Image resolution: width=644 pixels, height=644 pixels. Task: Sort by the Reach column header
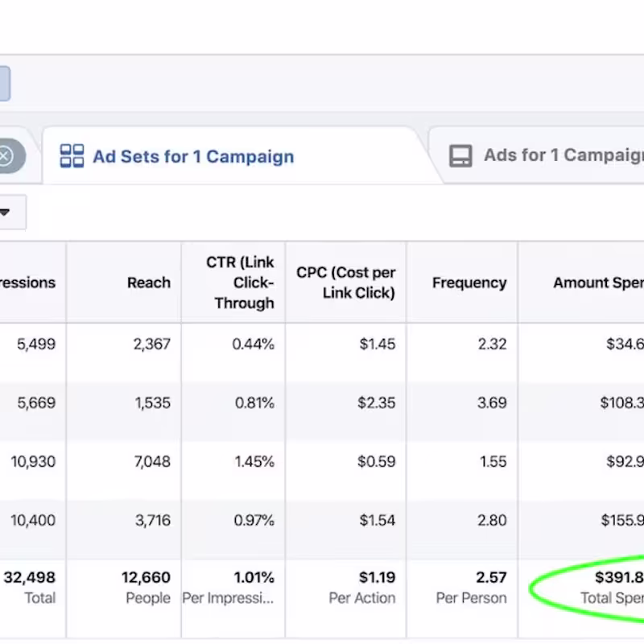tap(149, 283)
